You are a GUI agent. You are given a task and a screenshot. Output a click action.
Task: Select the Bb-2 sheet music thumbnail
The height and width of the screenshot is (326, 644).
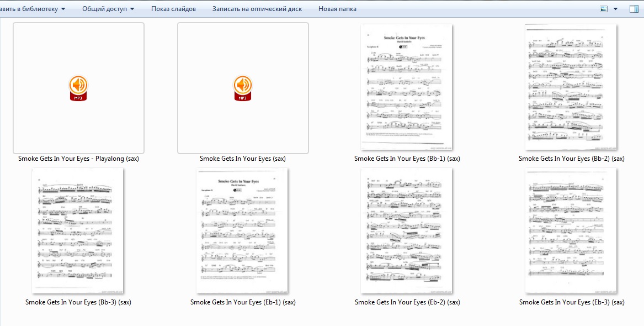[x=571, y=87]
